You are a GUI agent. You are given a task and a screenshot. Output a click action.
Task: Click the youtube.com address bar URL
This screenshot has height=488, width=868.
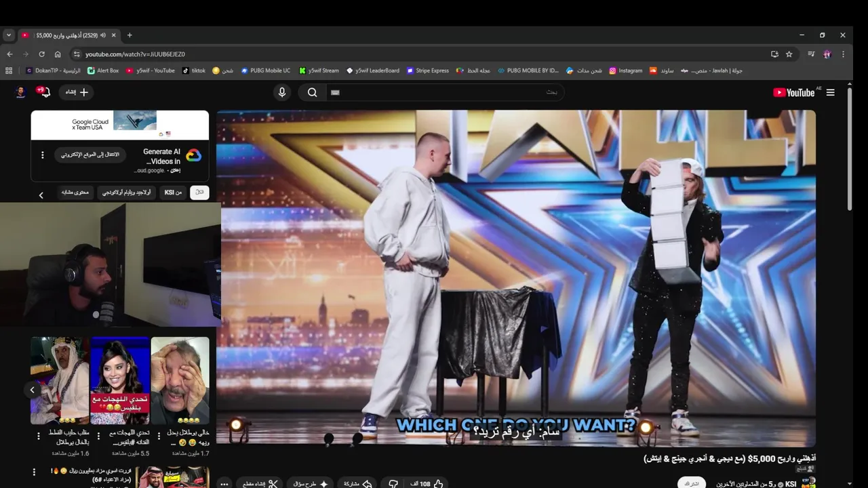(135, 54)
